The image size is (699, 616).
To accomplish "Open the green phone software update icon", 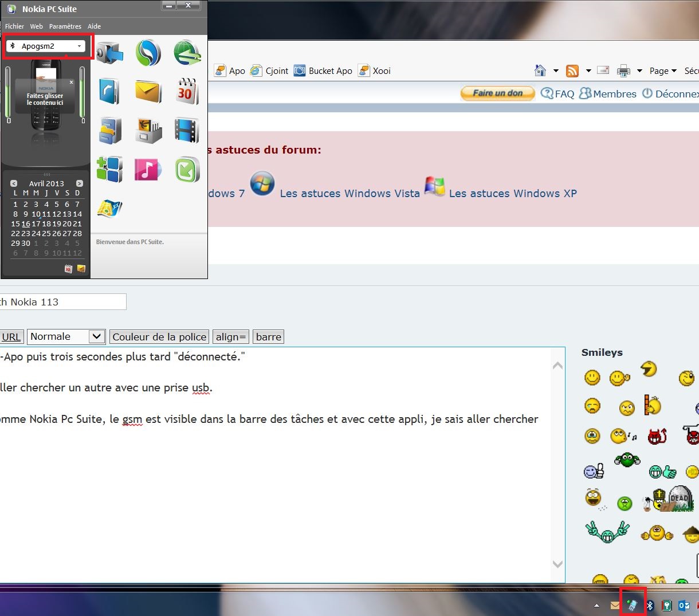I will pyautogui.click(x=187, y=170).
